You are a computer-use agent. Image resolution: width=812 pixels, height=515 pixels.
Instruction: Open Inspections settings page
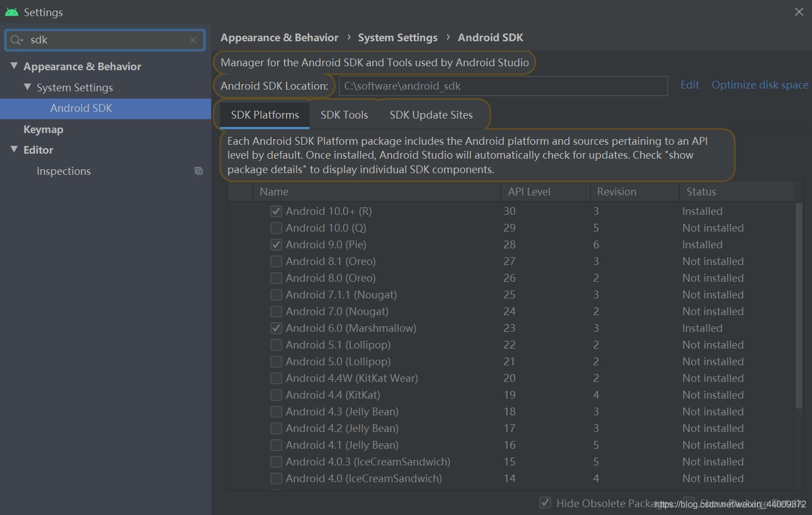[x=63, y=171]
